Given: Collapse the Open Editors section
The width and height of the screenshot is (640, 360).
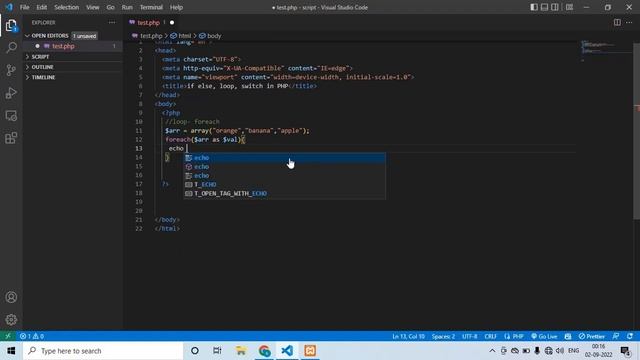Looking at the screenshot, I should click(73, 36).
